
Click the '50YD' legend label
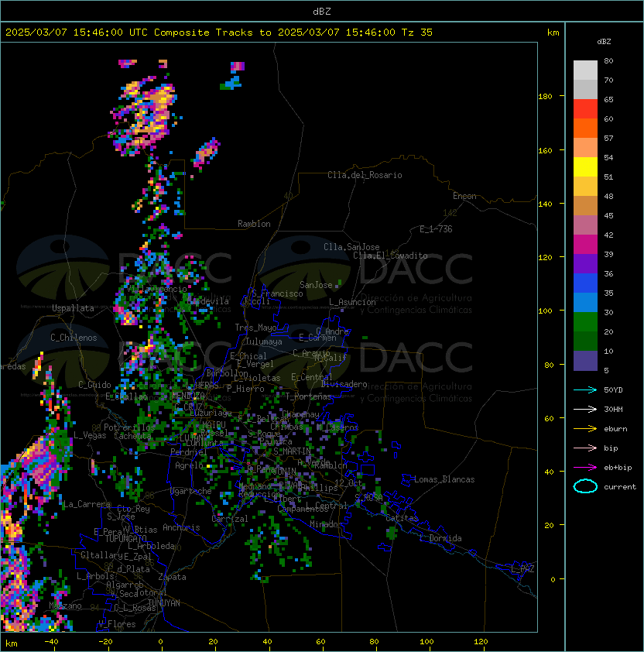tap(613, 389)
